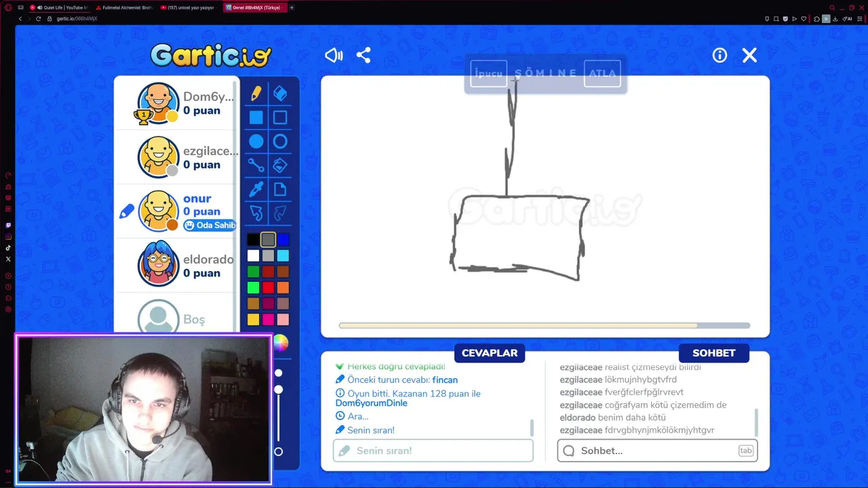Viewport: 868px width, 488px height.
Task: Select the eraser tool
Action: (x=280, y=94)
